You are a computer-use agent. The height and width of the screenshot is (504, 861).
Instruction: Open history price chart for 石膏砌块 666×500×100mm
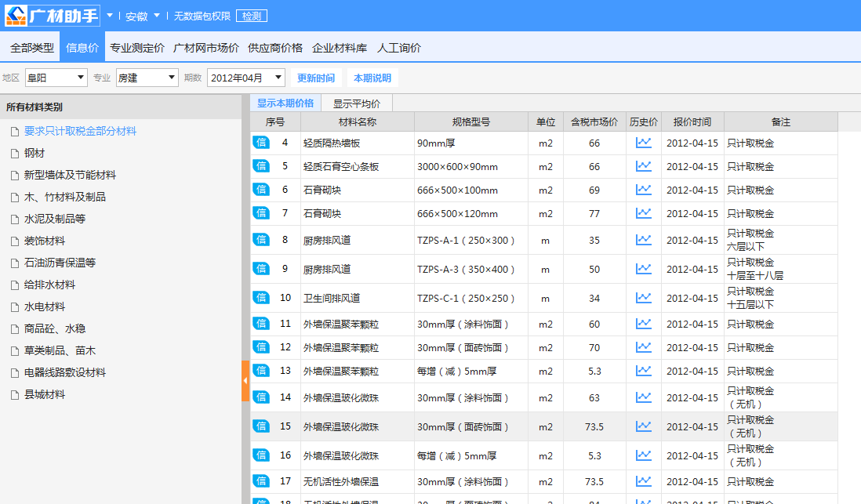click(643, 190)
